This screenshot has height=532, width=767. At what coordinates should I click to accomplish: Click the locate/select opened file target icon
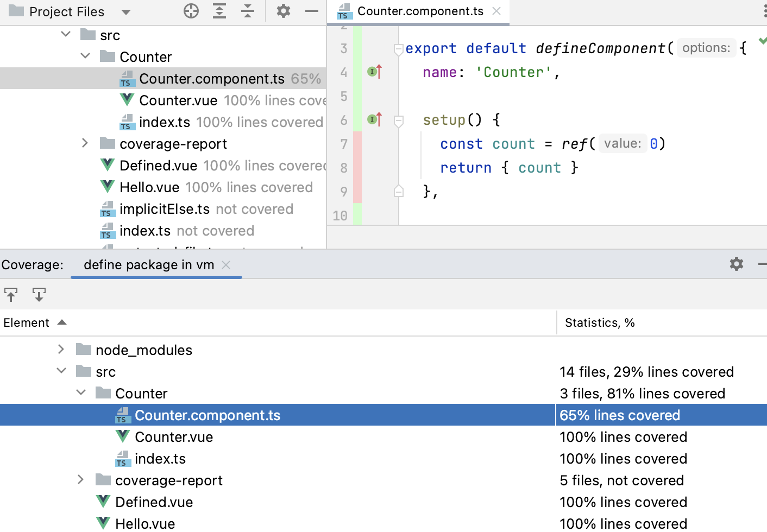point(191,11)
